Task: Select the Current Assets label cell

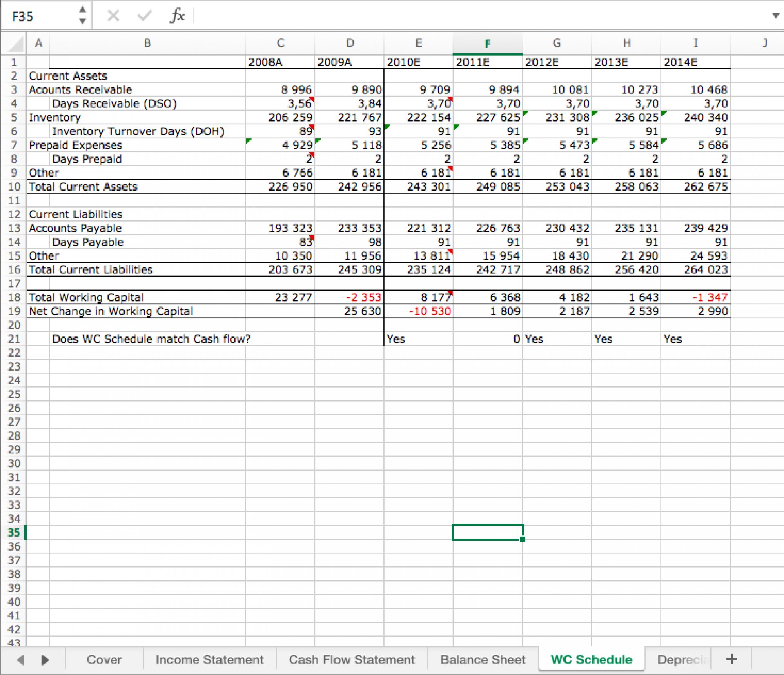Action: tap(68, 76)
